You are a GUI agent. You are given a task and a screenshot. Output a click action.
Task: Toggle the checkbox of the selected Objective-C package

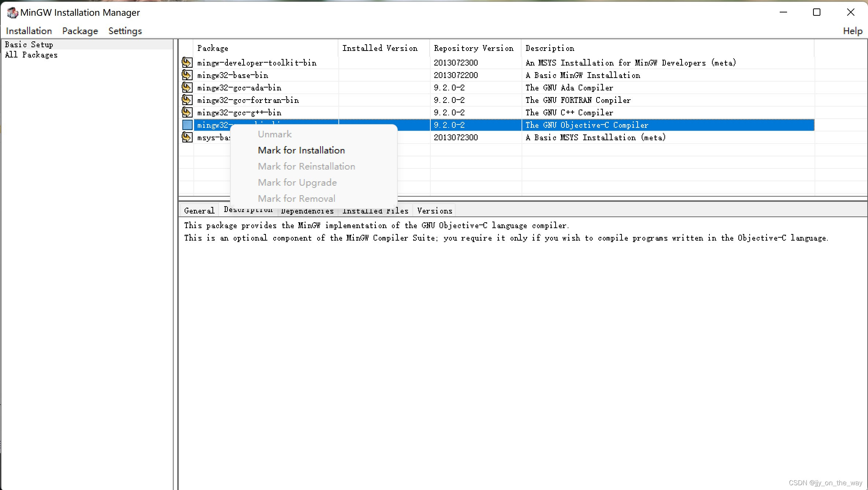[187, 125]
